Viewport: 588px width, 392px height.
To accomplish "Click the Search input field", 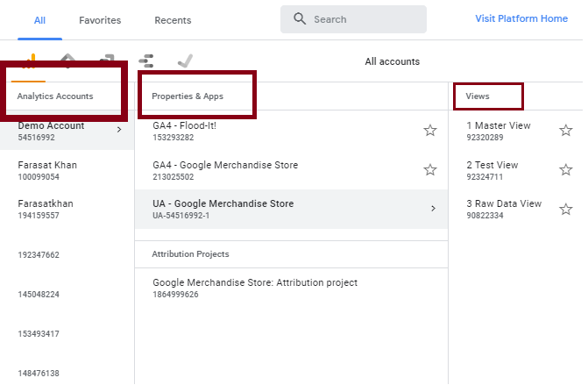I will tap(353, 19).
